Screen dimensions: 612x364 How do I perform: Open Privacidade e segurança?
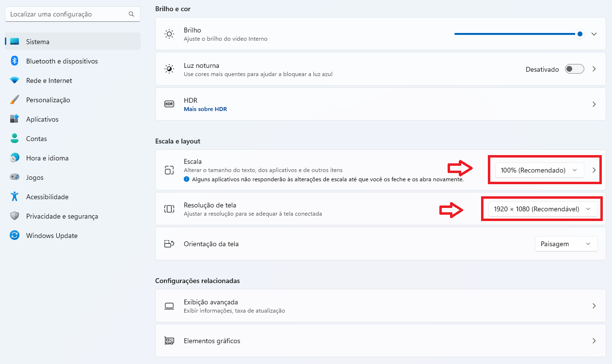(73, 216)
